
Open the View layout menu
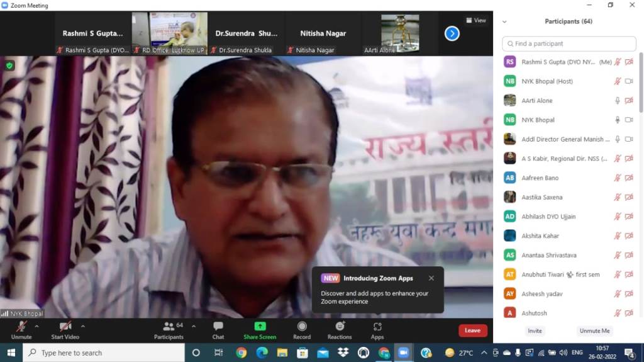(476, 20)
